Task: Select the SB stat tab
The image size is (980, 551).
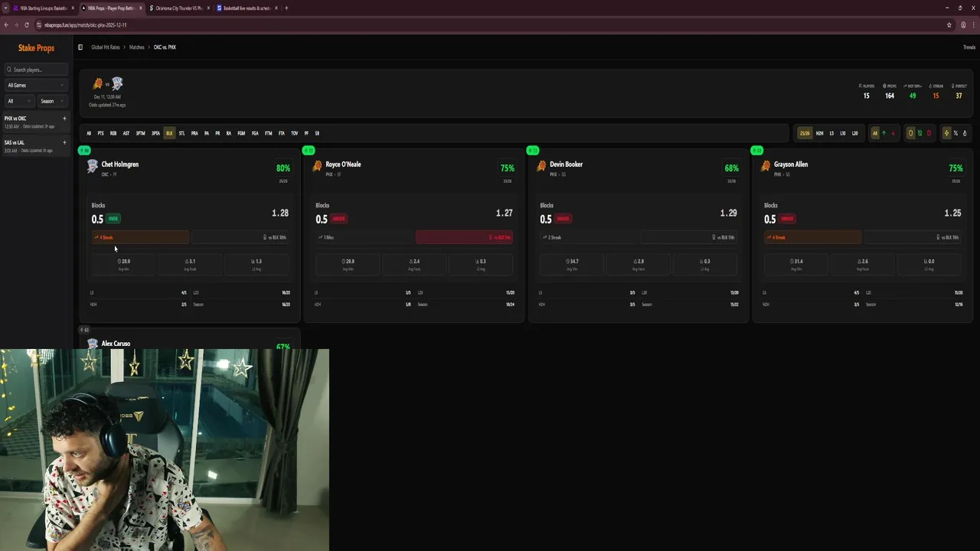Action: coord(317,133)
